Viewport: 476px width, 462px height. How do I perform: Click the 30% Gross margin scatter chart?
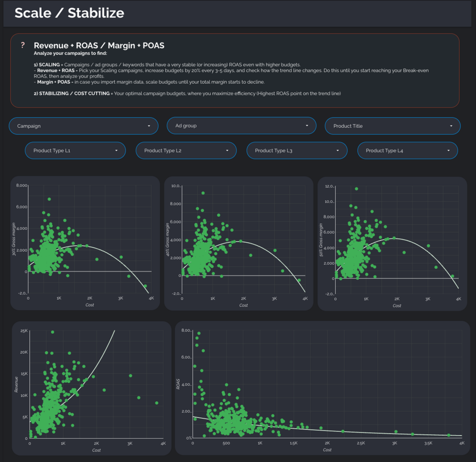(85, 243)
